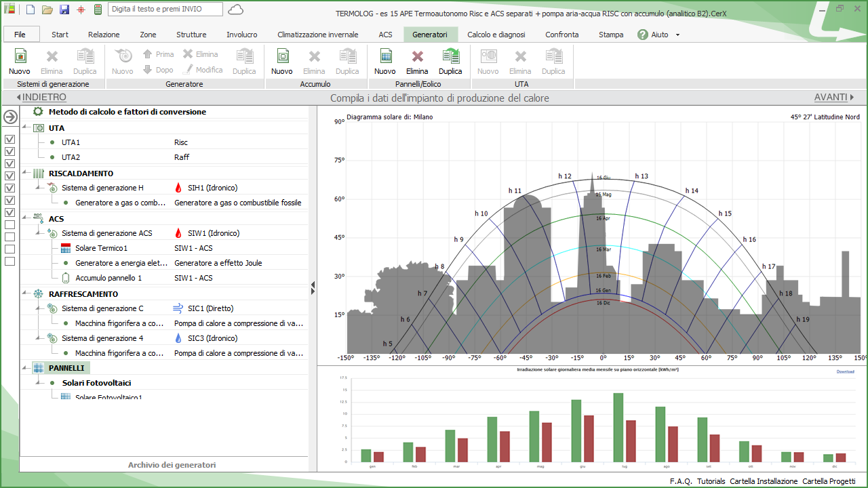This screenshot has width=868, height=488.
Task: Click the green question mark help icon
Action: 643,35
